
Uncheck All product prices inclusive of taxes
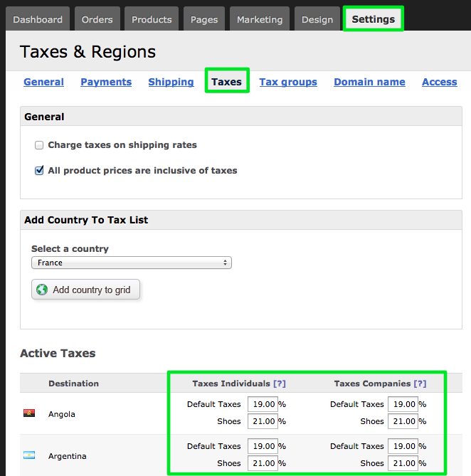(x=39, y=171)
